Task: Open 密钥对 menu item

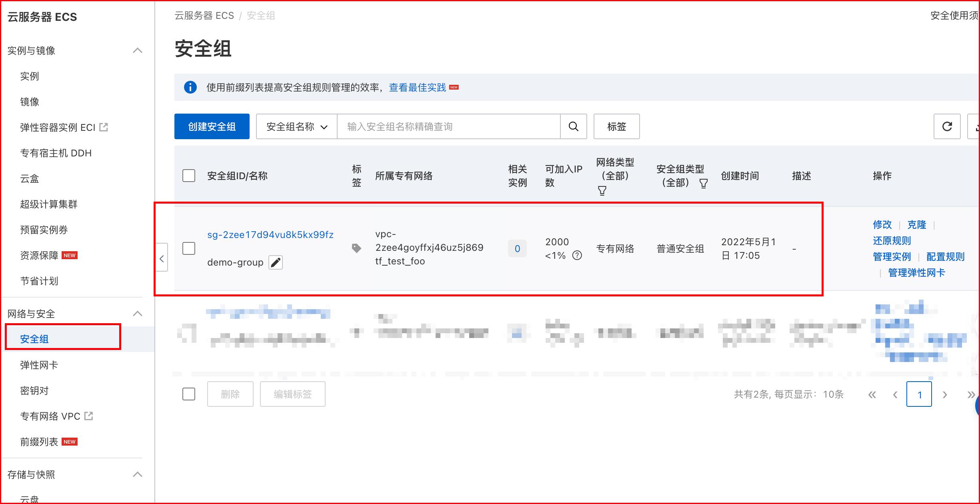Action: click(34, 390)
